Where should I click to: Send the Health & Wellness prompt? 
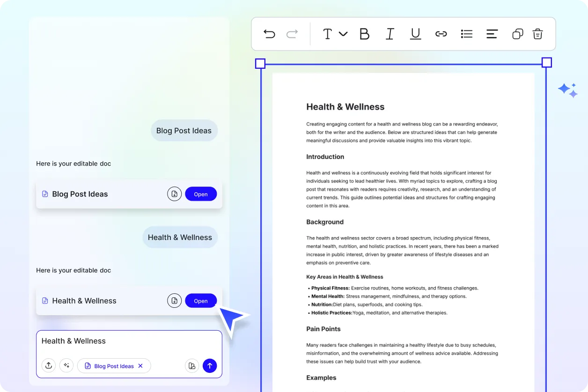point(210,365)
